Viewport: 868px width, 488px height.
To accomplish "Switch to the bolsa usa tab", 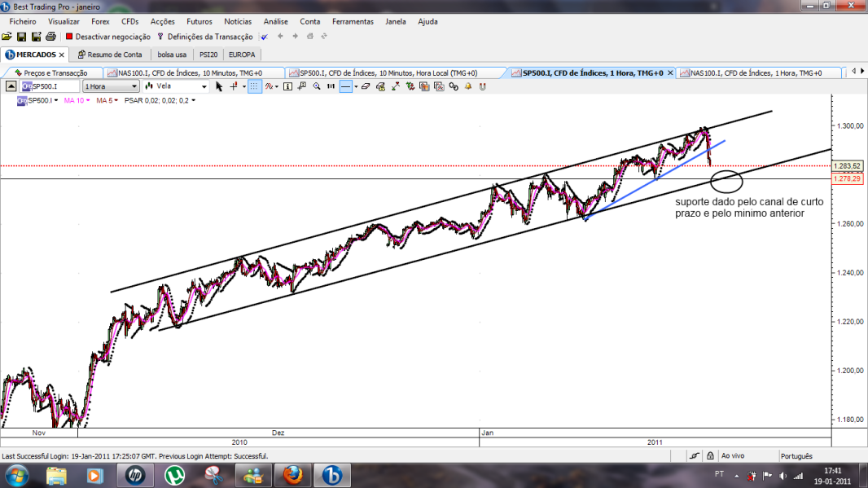I will [172, 55].
